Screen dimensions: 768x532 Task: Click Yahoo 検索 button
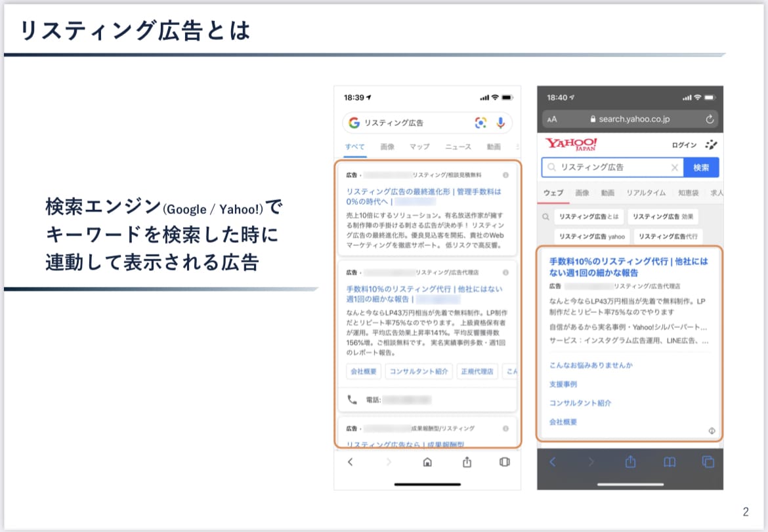701,167
